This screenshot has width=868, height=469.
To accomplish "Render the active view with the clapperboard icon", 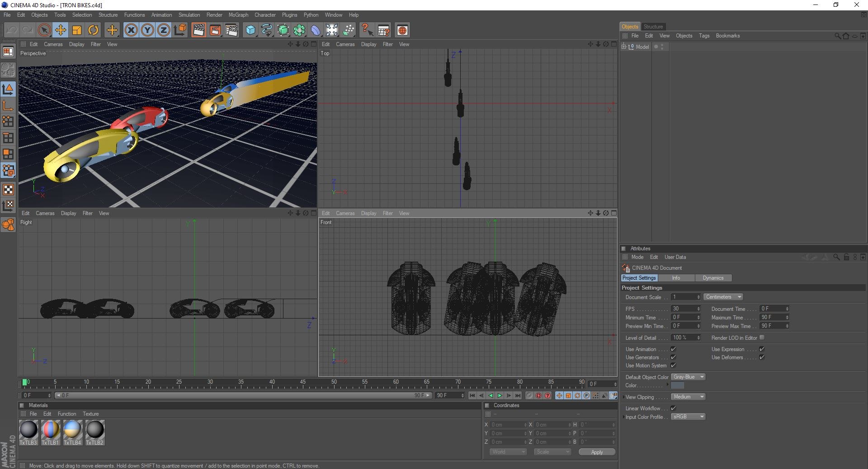I will coord(198,30).
